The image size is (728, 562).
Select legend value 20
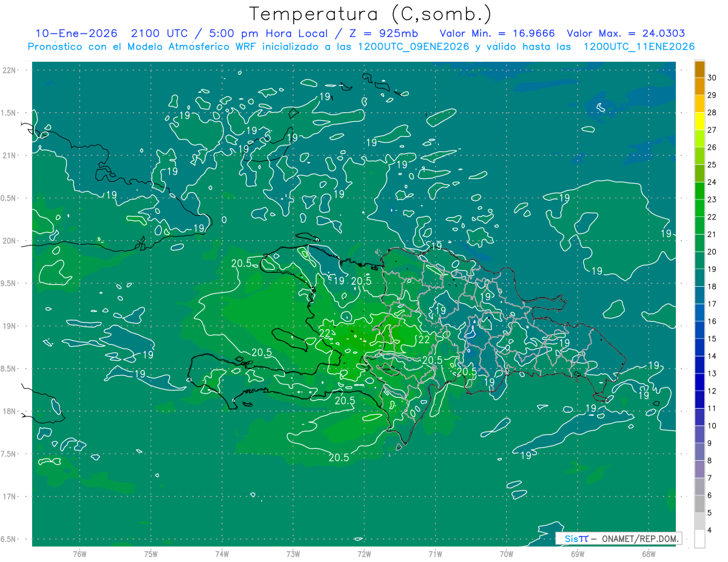(x=712, y=252)
